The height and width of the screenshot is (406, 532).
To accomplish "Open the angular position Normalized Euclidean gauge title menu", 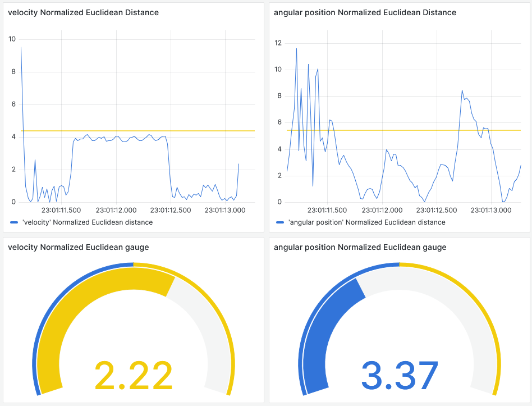I will click(x=360, y=247).
